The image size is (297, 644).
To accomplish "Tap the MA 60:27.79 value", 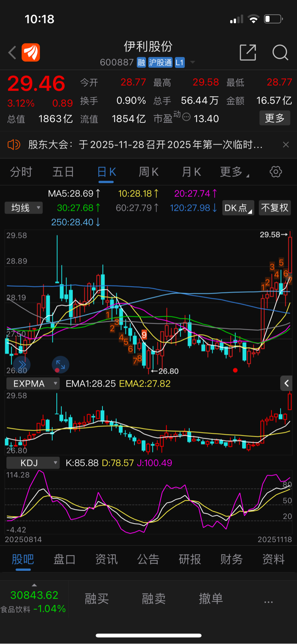I will click(137, 208).
